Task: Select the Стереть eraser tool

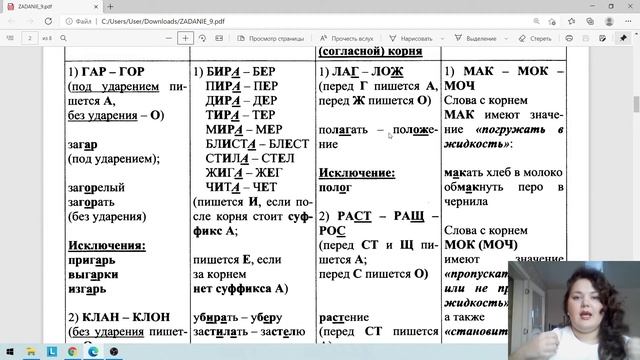Action: click(535, 38)
